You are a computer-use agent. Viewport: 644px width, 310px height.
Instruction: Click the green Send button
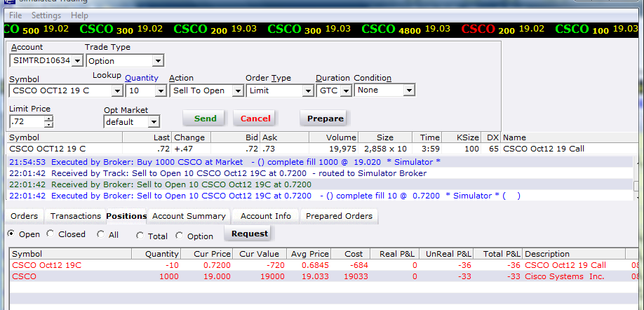coord(205,119)
